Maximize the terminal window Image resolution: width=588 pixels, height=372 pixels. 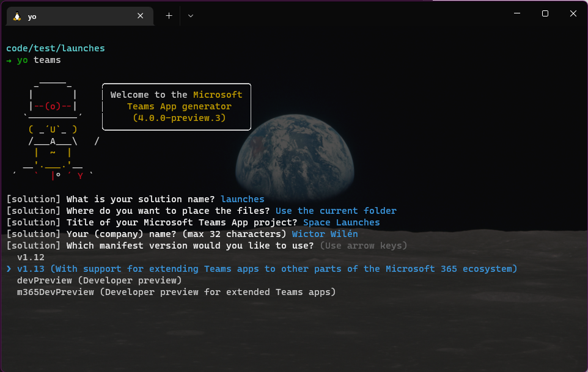(545, 13)
